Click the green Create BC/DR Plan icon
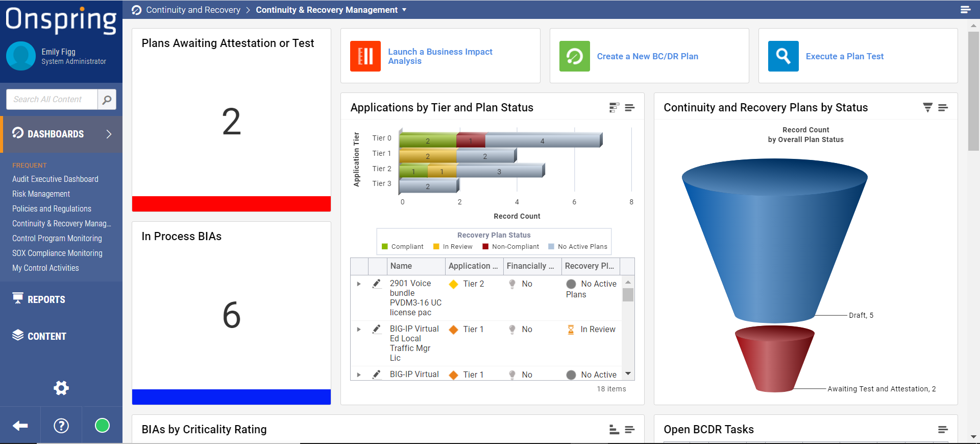 click(x=574, y=56)
